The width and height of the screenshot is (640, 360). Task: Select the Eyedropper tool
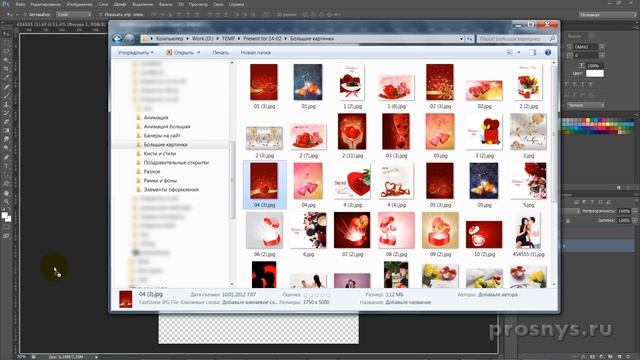click(6, 78)
